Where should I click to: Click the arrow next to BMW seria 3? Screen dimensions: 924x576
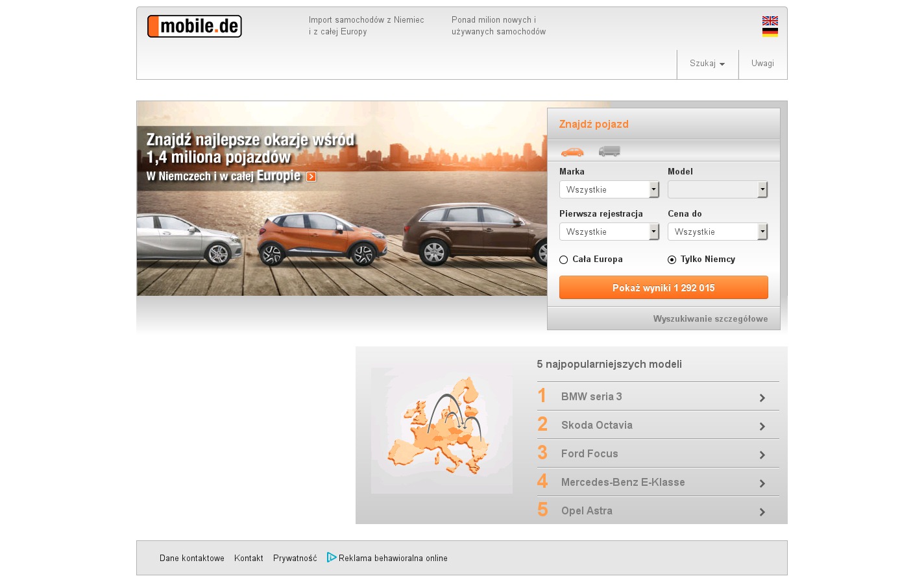pos(762,398)
